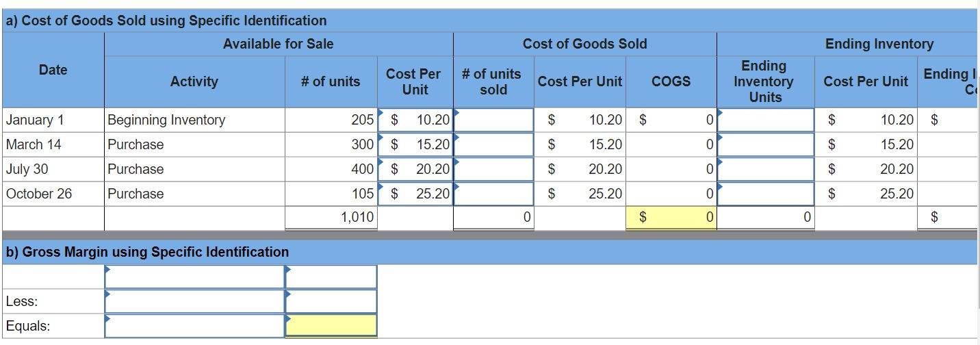Select the March 14 'Purchase' activity cell
Viewport: 980px width, 345px height.
pyautogui.click(x=194, y=144)
